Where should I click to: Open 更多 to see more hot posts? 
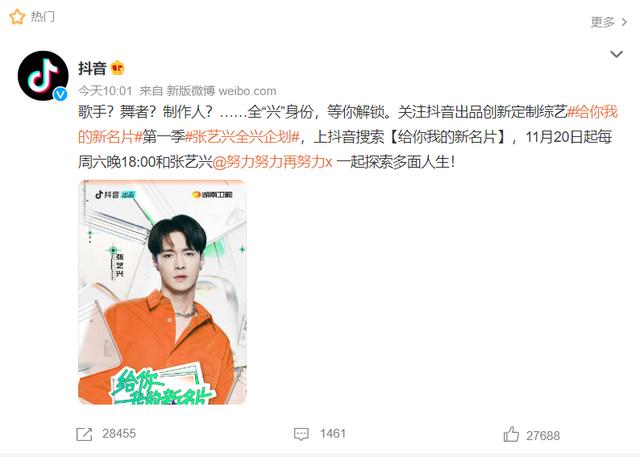[602, 22]
